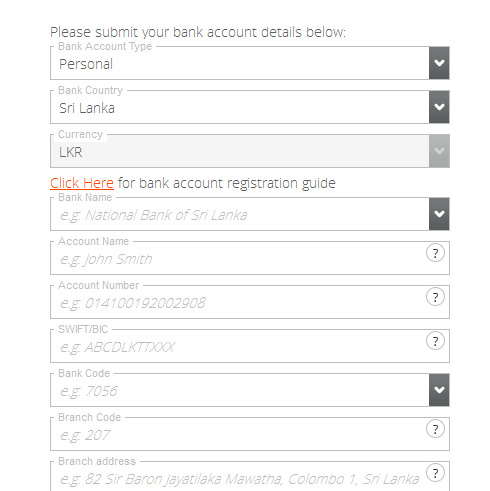The height and width of the screenshot is (491, 490).
Task: Click the disabled Currency dropdown arrow
Action: point(439,151)
